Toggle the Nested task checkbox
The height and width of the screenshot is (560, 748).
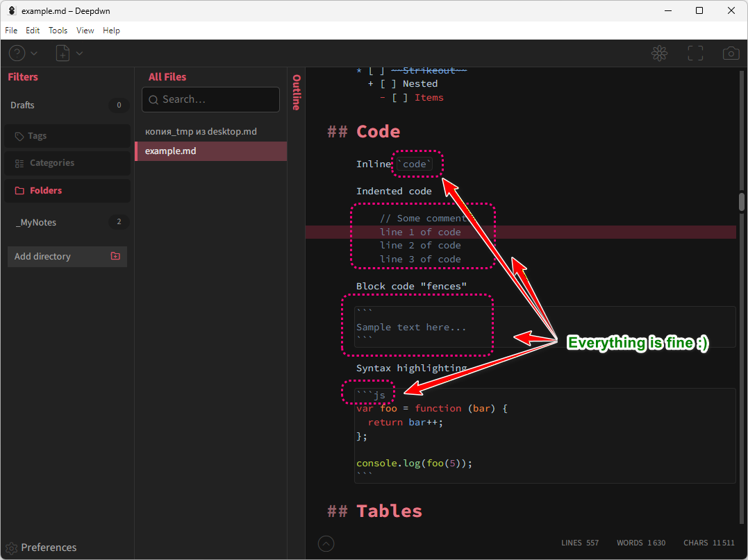[x=385, y=84]
